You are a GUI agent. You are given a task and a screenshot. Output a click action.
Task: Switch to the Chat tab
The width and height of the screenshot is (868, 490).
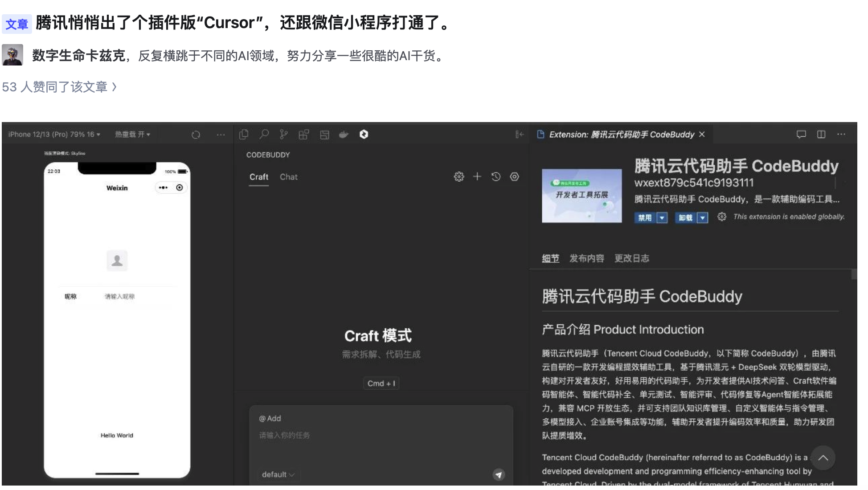289,177
